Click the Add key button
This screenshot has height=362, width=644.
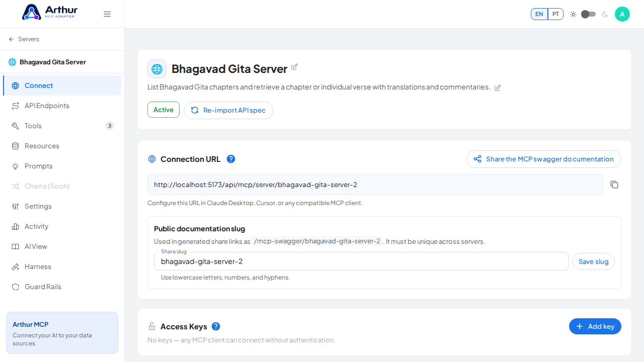click(x=595, y=326)
